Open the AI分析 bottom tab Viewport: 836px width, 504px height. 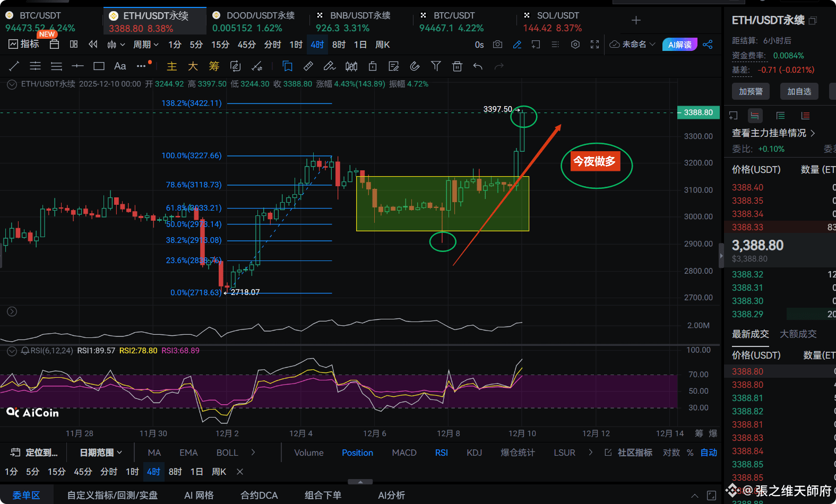click(x=391, y=495)
